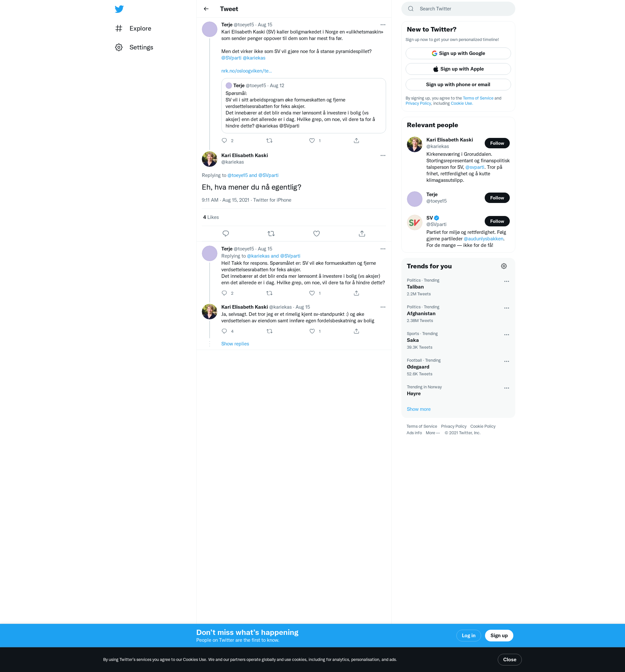The height and width of the screenshot is (672, 625).
Task: Open SV party logo avatar
Action: pos(414,223)
